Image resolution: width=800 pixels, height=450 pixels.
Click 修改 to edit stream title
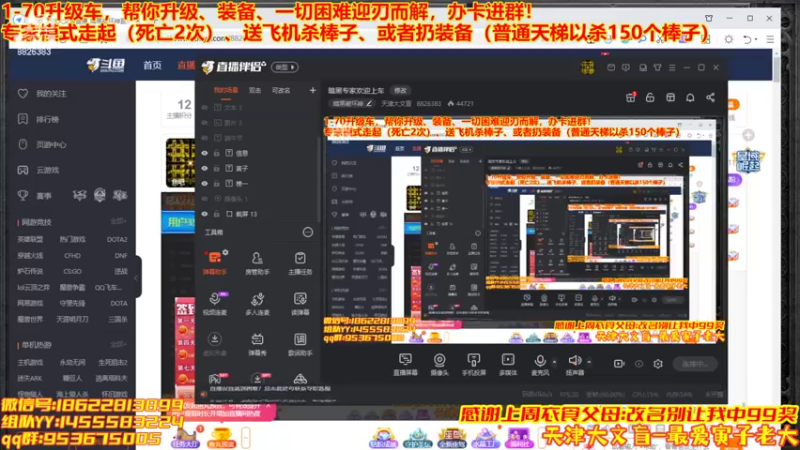pyautogui.click(x=401, y=90)
